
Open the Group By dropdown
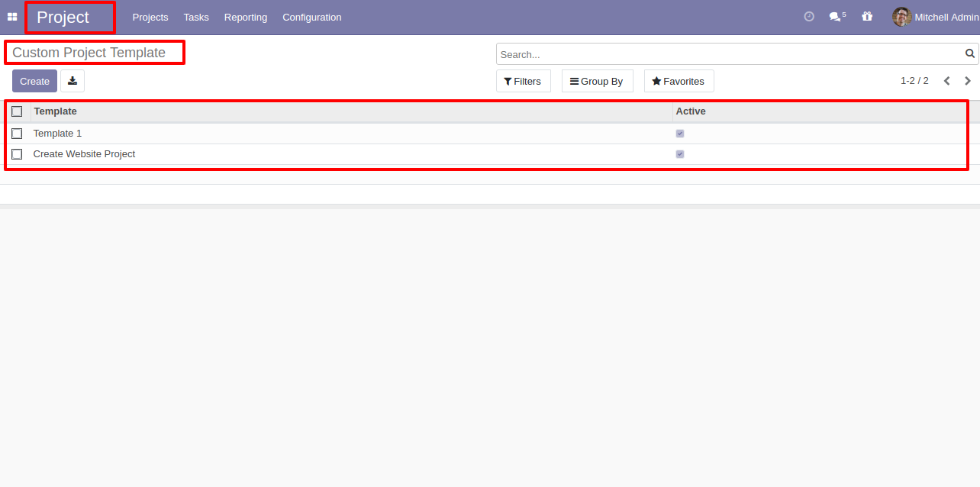597,81
